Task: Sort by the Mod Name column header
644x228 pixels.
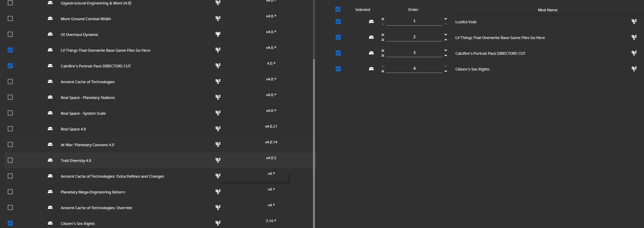Action: (x=547, y=10)
